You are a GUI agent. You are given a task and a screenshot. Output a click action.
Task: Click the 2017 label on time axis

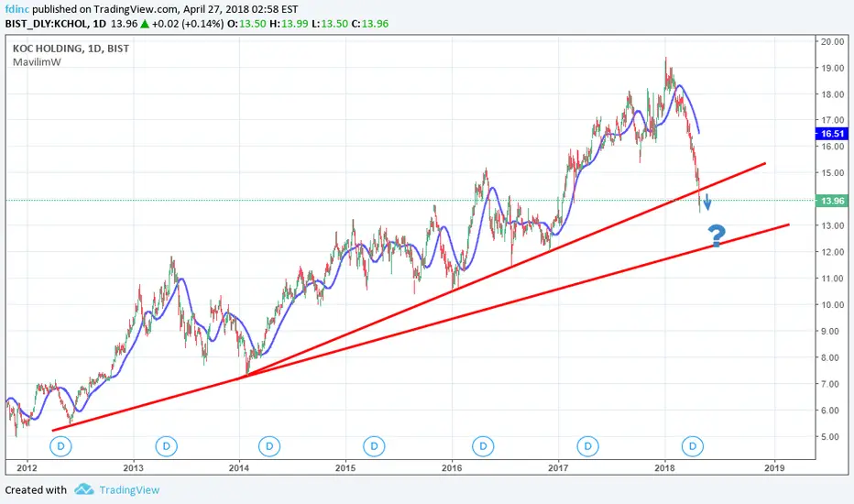click(558, 467)
